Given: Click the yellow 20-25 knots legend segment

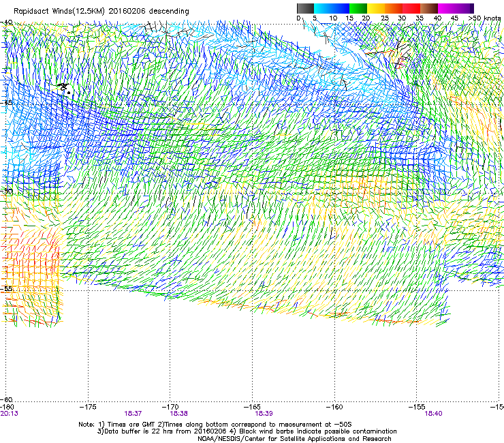Looking at the screenshot, I should click(x=376, y=8).
